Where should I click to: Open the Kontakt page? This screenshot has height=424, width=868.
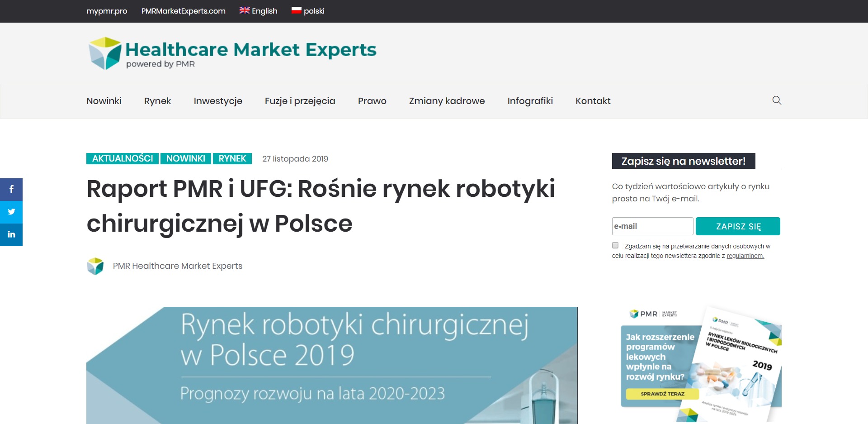593,101
